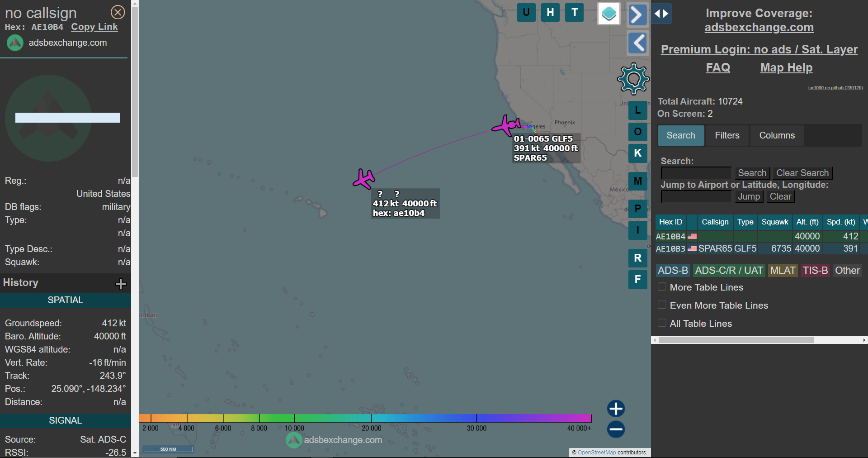Sort table by Spd. (kt) column

841,222
